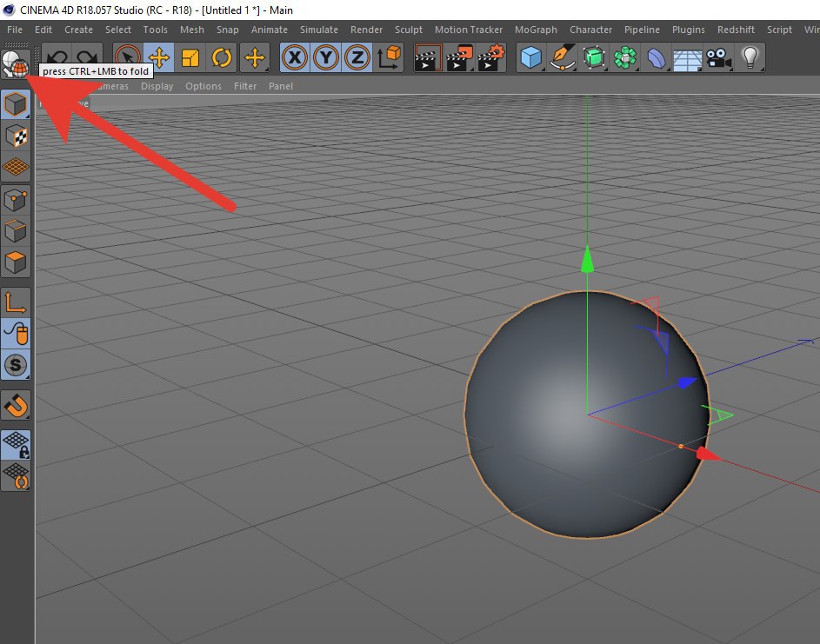Viewport: 820px width, 644px height.
Task: Toggle Locked Workplane icon
Action: tap(16, 445)
